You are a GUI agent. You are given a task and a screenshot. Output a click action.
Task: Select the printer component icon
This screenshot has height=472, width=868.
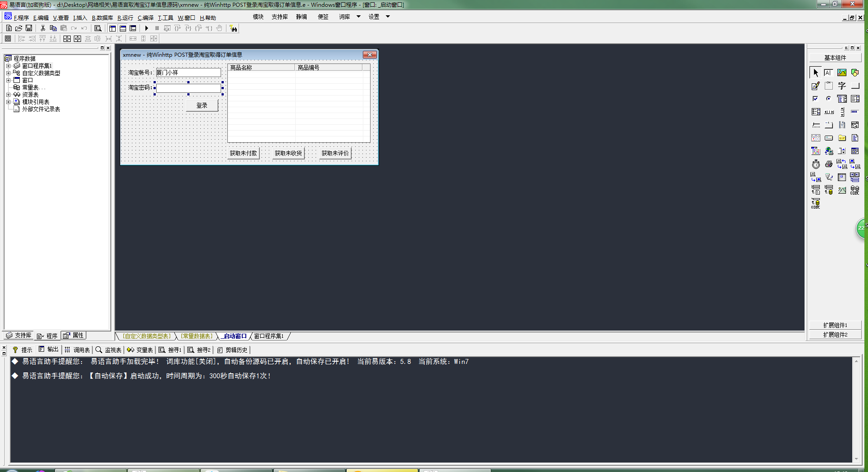829,164
